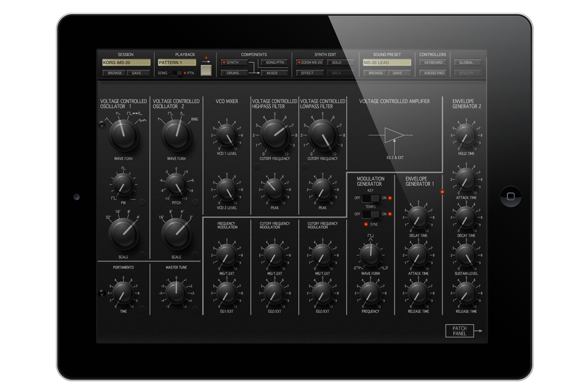Screen dimensions: 588x392
Task: Click the SESSION Browse button
Action: pos(114,73)
